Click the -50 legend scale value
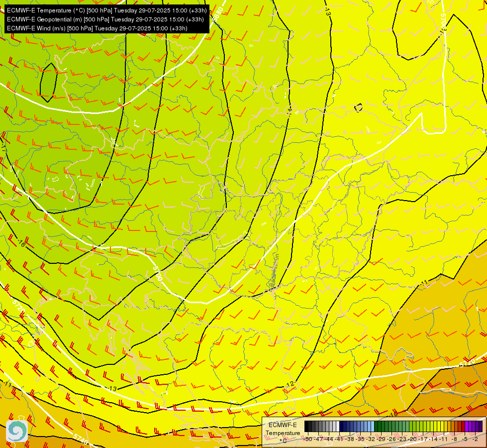This screenshot has height=448, width=487. 308,440
